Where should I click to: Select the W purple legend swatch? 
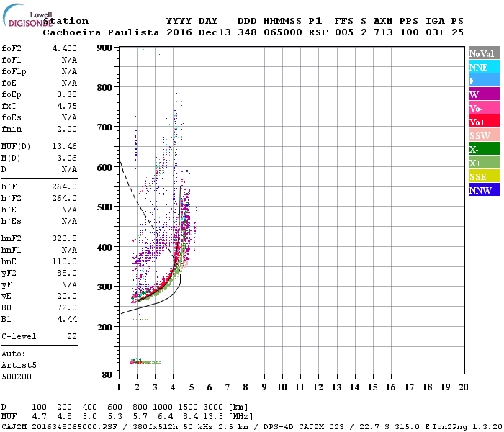pos(484,94)
